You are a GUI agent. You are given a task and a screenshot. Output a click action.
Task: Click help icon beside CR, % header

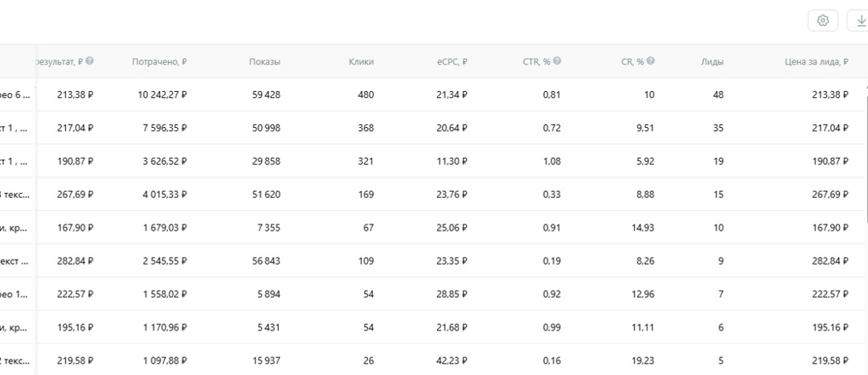[650, 61]
